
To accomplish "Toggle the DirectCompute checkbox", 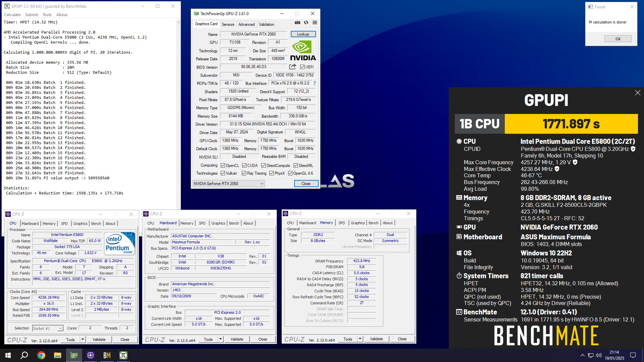I will 263,165.
